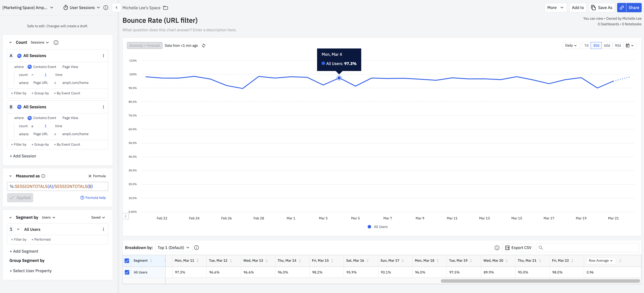644x293 pixels.
Task: Click the back arrow in header
Action: coord(116,8)
